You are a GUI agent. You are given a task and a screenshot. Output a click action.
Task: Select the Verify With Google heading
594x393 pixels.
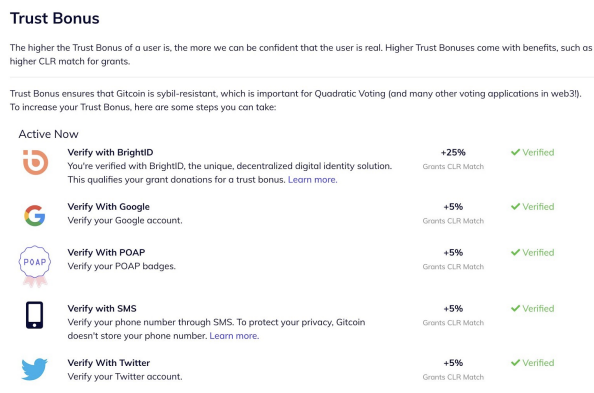pyautogui.click(x=108, y=207)
